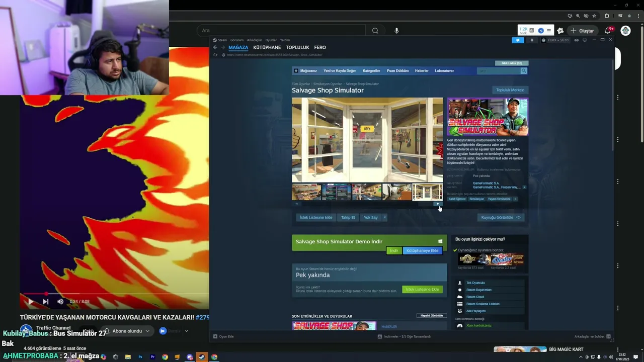Expand Yok Say dropdown arrow
Viewport: 644px width, 362px height.
click(x=384, y=217)
